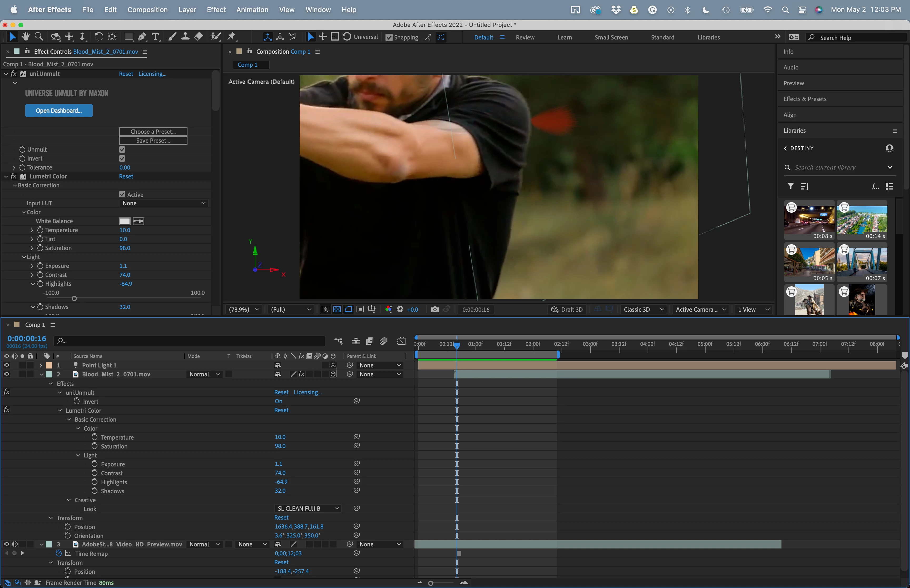Click the Take Snapshot camera icon

(x=434, y=309)
